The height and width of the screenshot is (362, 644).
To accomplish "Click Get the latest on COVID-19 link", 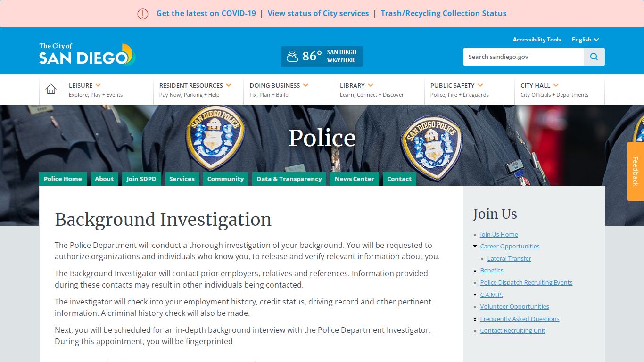I will point(206,13).
